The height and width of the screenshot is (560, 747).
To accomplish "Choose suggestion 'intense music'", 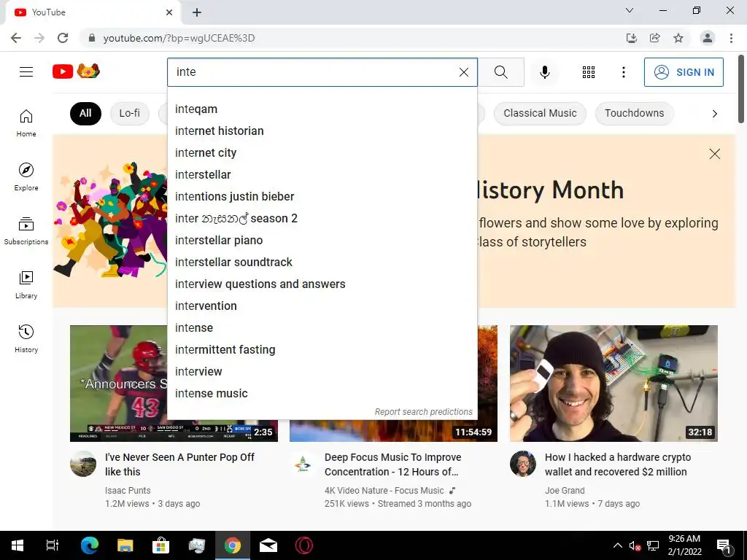I will (x=322, y=394).
